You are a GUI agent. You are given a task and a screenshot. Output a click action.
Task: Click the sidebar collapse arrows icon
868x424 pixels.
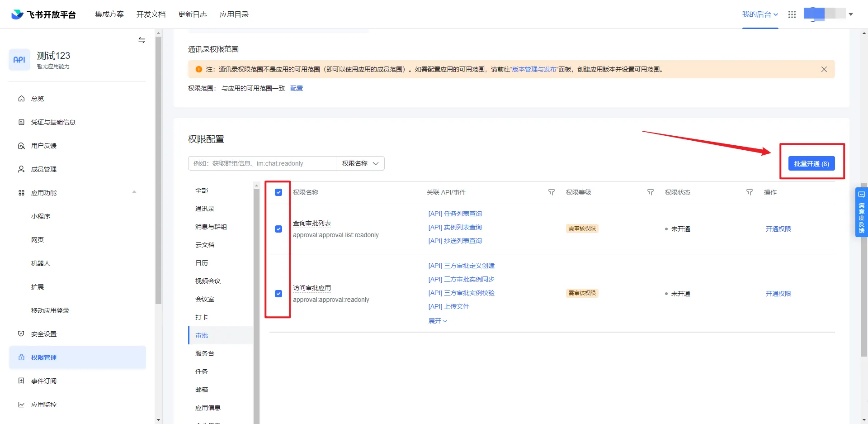142,40
